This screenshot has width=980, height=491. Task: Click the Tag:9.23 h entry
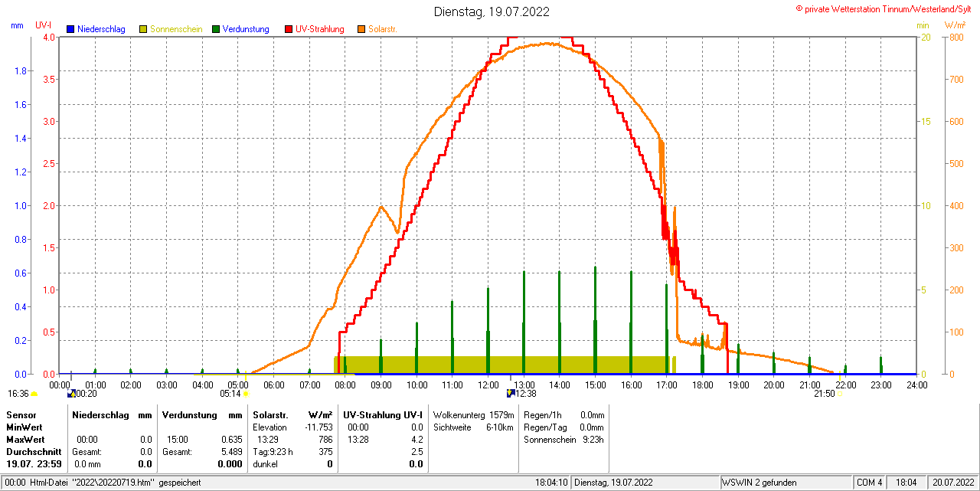coord(273,451)
